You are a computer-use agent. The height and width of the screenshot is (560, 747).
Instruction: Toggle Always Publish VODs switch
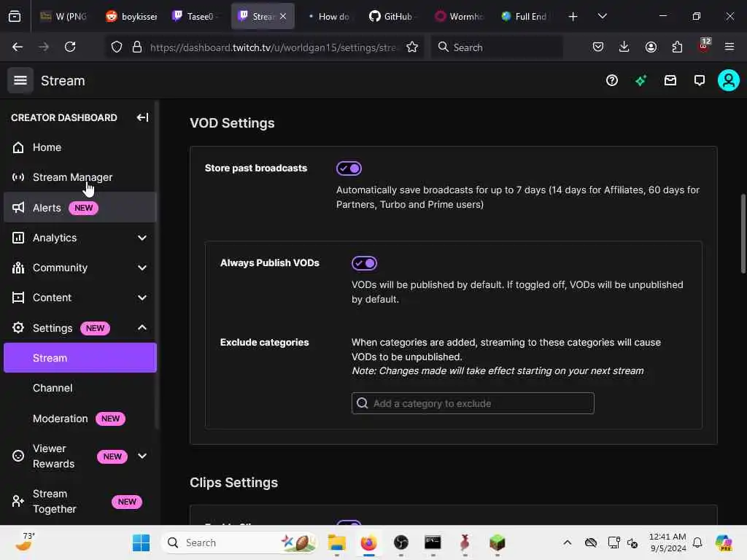364,262
